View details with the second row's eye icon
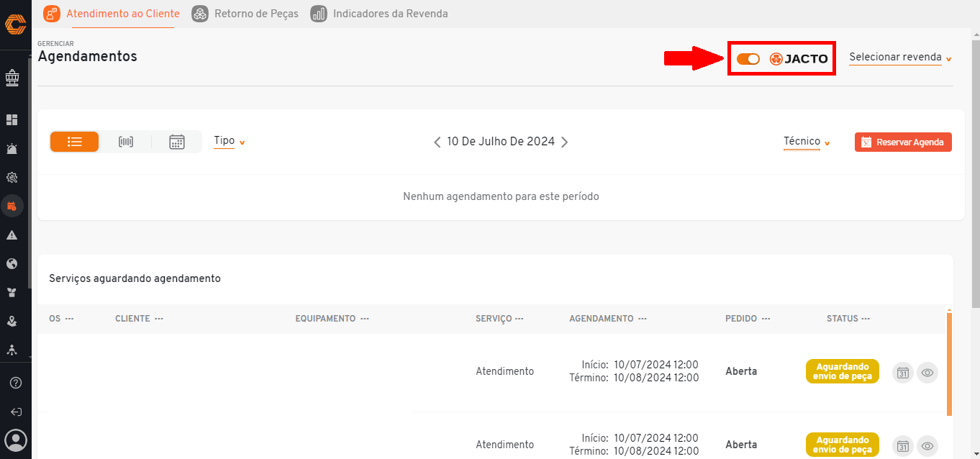 [x=927, y=445]
